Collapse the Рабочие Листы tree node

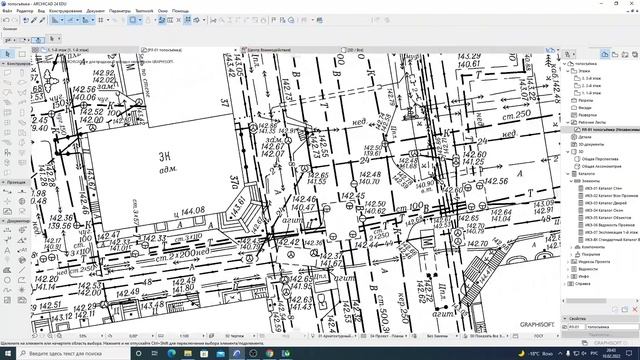pos(568,122)
